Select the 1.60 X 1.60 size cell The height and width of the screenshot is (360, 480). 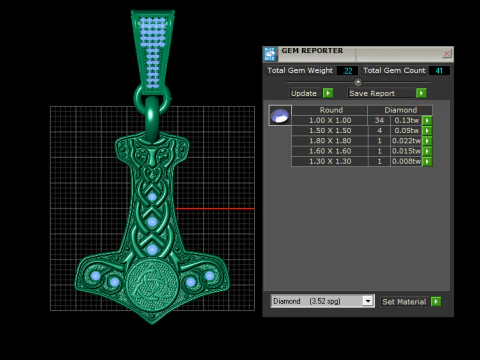(x=330, y=151)
